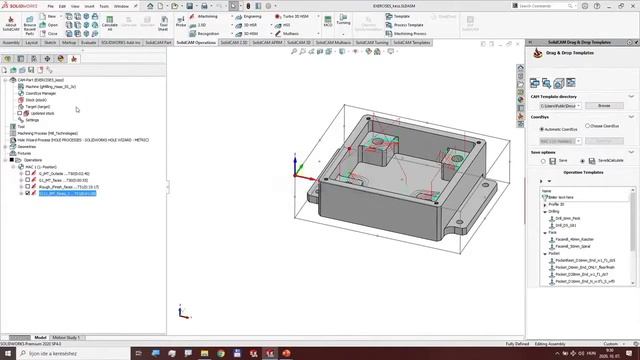Switch to Motion Study 1 tab
Viewport: 640px width, 360px height.
(66, 338)
